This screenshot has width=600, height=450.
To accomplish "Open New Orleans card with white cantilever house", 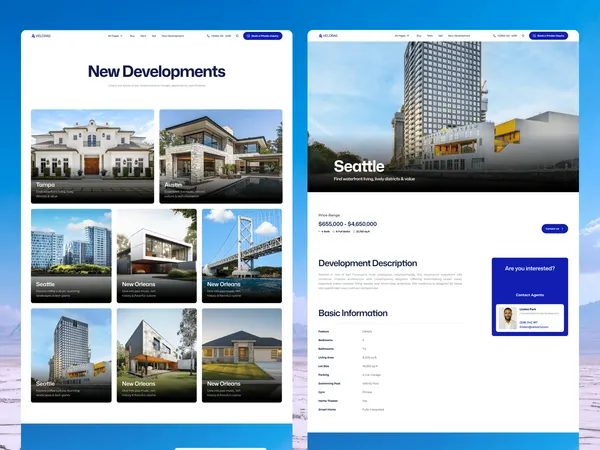I will 157,256.
